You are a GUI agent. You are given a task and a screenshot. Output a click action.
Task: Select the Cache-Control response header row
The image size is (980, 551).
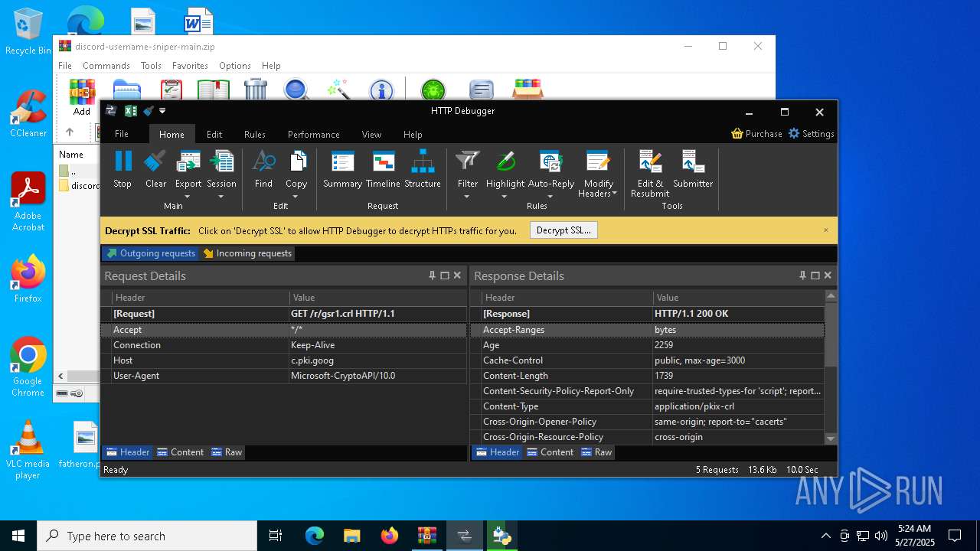pyautogui.click(x=647, y=360)
